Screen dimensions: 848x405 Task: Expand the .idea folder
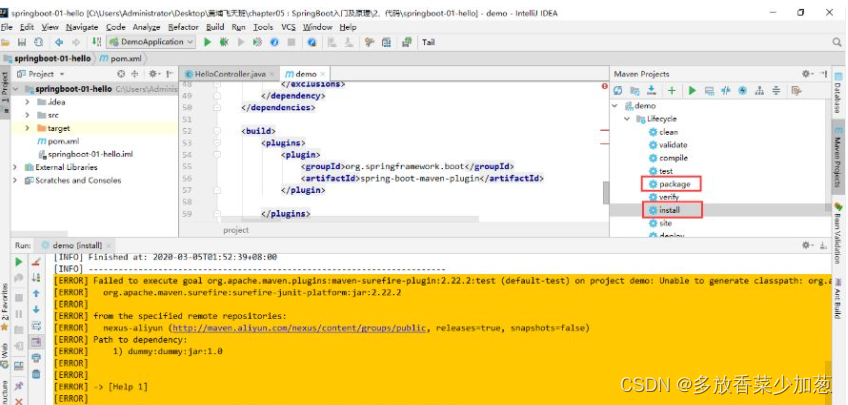pos(27,102)
